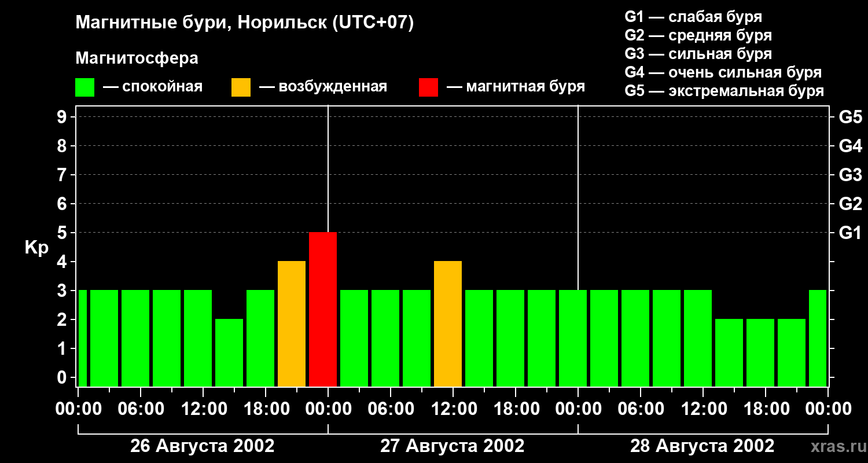Click the "18:00" time label above 27 Августа
868x463 pixels.
coord(516,409)
